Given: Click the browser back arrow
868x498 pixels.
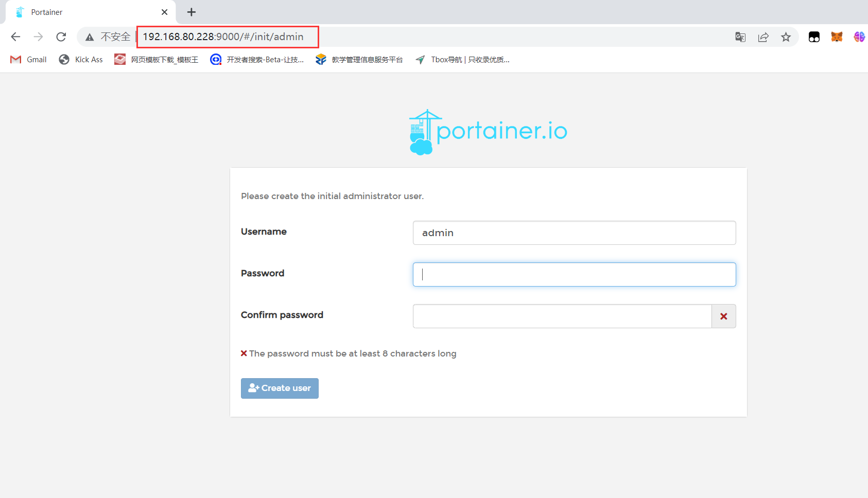Looking at the screenshot, I should coord(15,37).
